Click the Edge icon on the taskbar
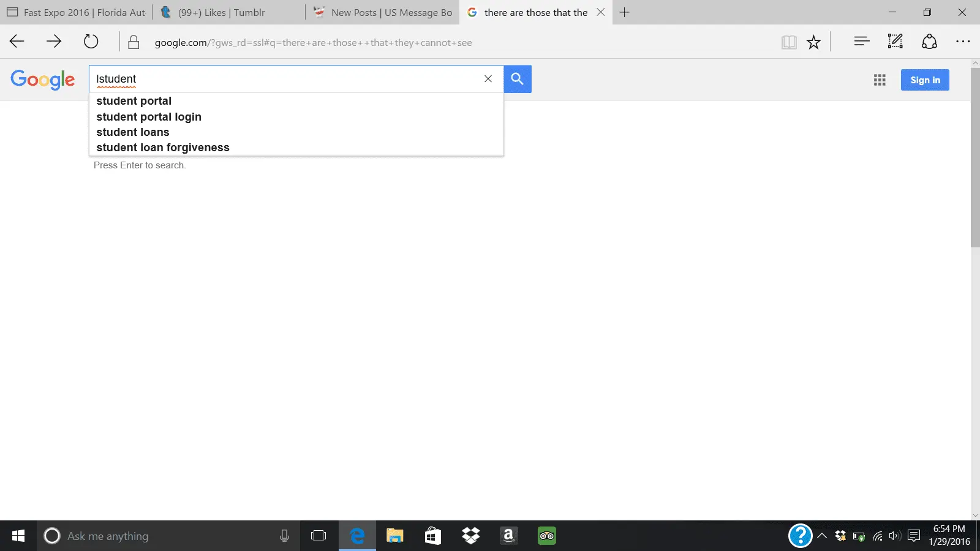 (x=357, y=536)
